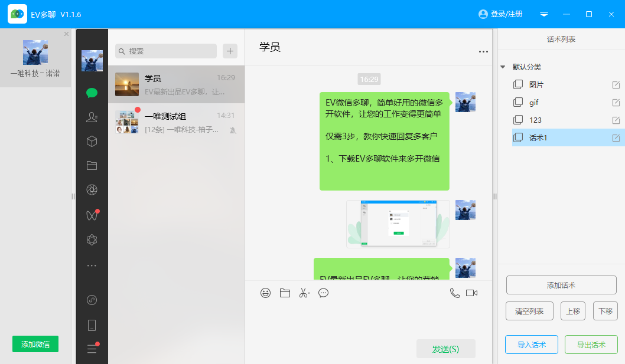Collapse the 默认分类 category
This screenshot has height=364, width=625.
pos(503,67)
